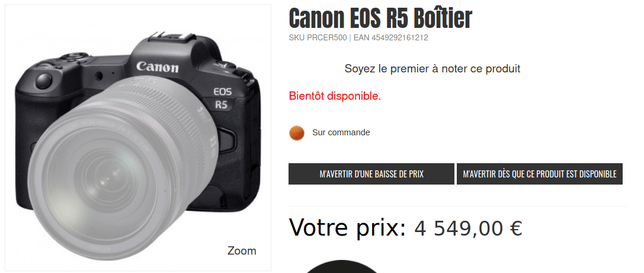
Task: Click the orange availability status dot
Action: click(297, 133)
